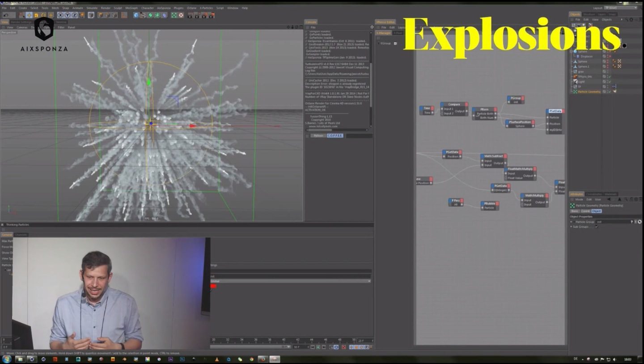The width and height of the screenshot is (644, 364).
Task: Select Particle Geometry in Objects list
Action: pos(589,91)
